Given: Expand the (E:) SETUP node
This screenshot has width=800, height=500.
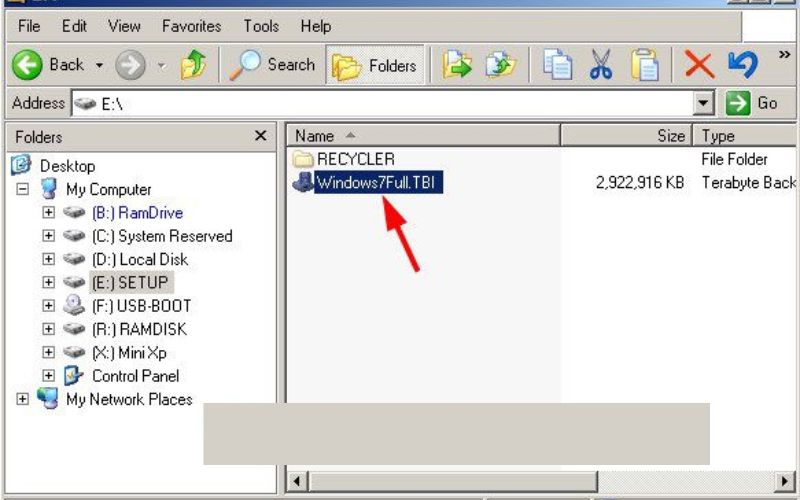Looking at the screenshot, I should tap(48, 282).
